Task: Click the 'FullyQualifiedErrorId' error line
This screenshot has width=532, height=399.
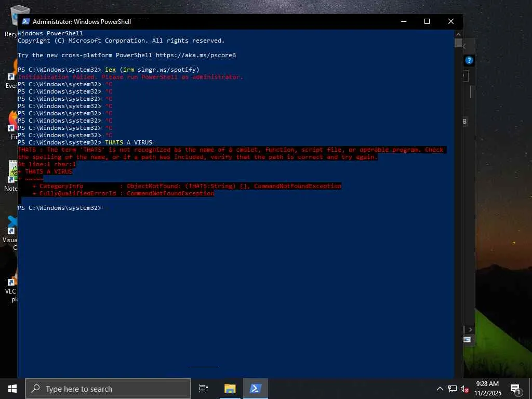Action: pyautogui.click(x=123, y=193)
